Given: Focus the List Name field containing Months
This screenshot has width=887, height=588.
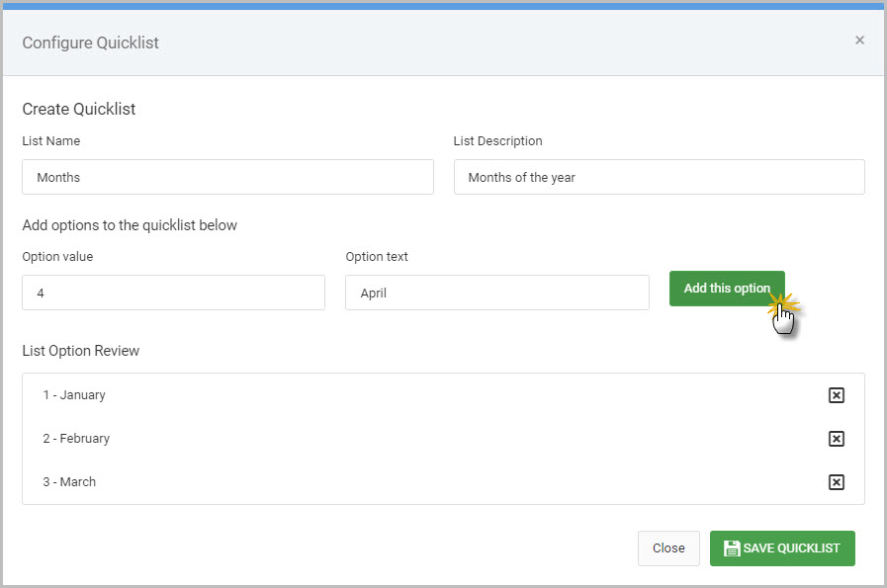Looking at the screenshot, I should click(x=228, y=177).
